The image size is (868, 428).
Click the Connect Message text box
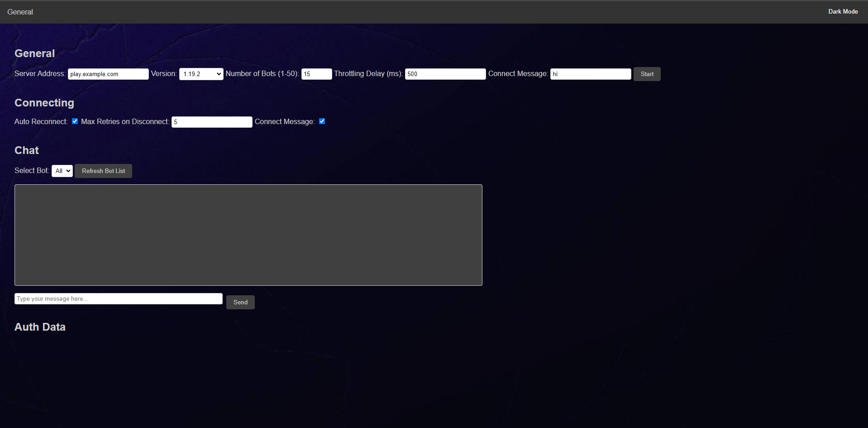(590, 74)
